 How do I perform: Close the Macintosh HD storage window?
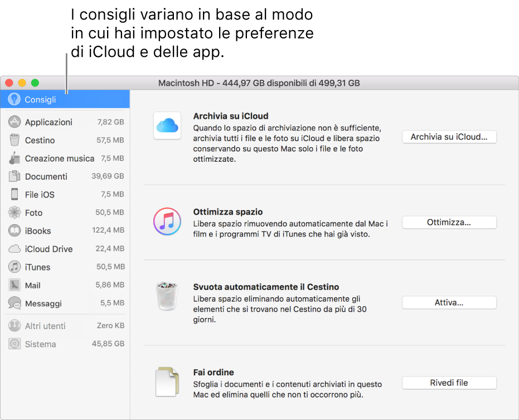pos(9,83)
